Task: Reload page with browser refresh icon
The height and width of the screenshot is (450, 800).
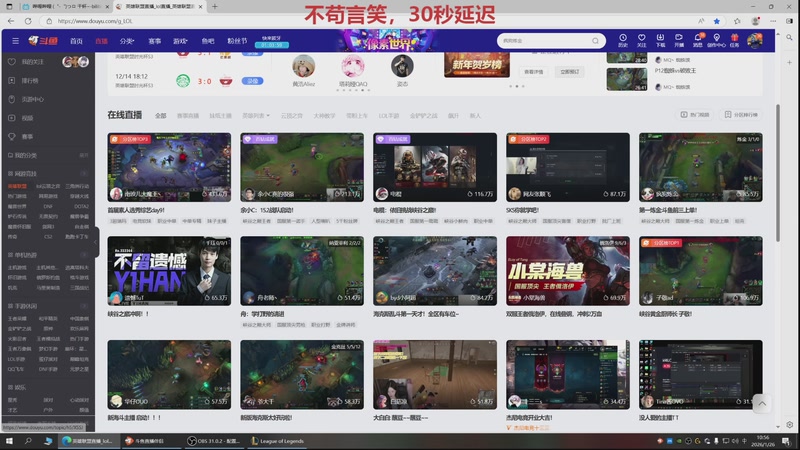Action: [28, 21]
